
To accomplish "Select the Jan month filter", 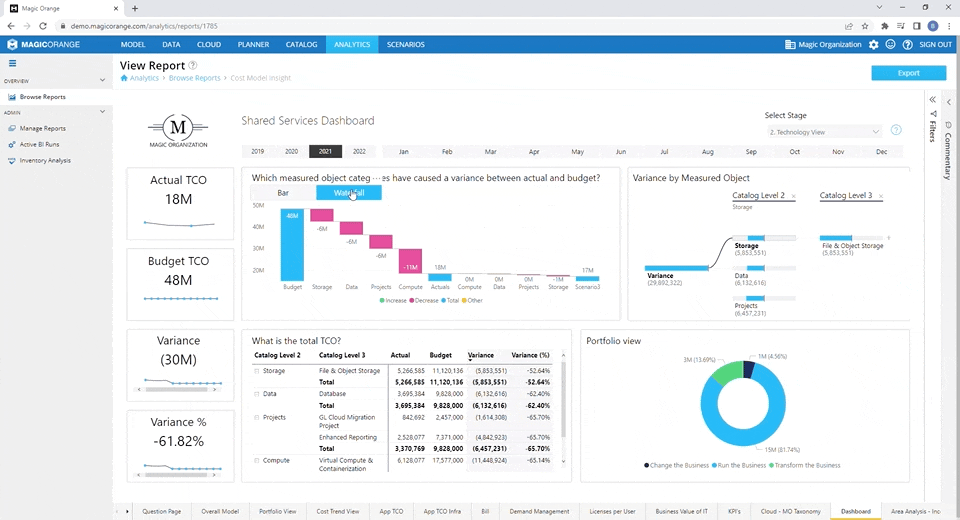I will [403, 152].
